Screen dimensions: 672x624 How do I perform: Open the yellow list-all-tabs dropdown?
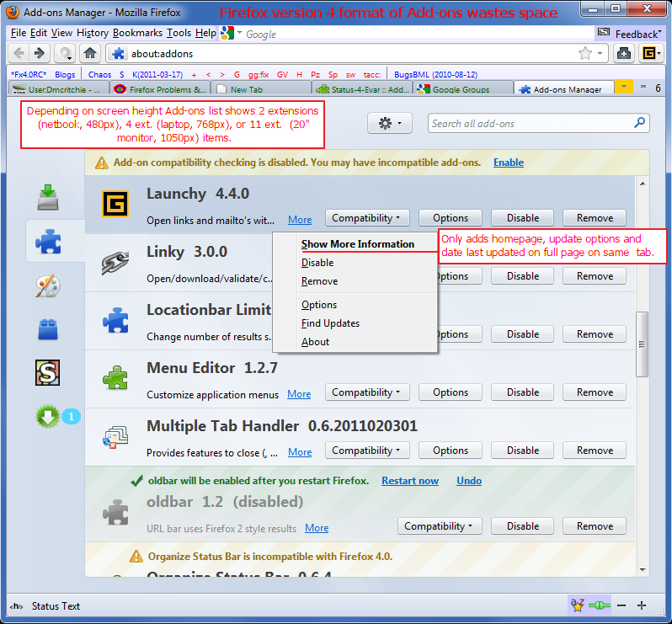tap(623, 87)
